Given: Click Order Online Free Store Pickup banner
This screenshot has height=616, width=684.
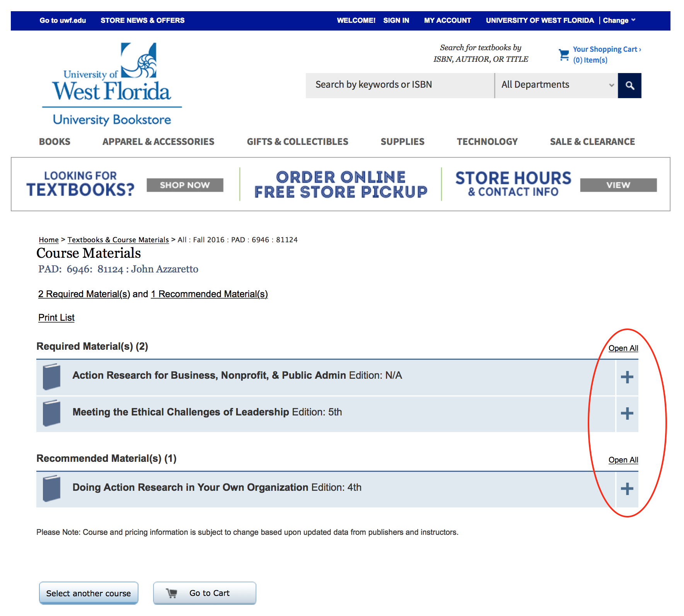Looking at the screenshot, I should [x=341, y=184].
